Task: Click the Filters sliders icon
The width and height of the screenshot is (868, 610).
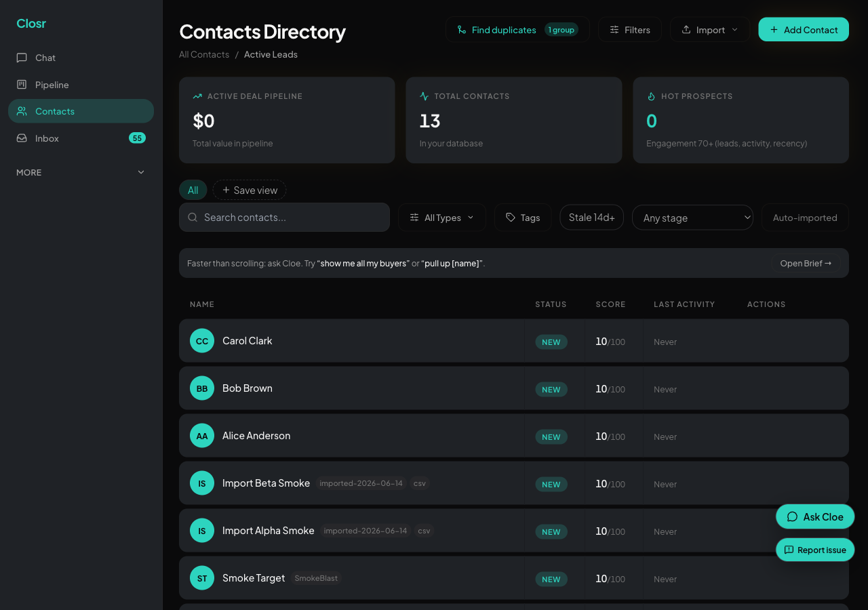Action: pyautogui.click(x=614, y=30)
